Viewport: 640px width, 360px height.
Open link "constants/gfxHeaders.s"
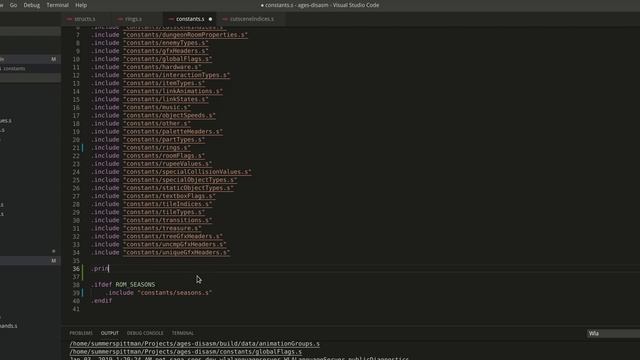(166, 51)
